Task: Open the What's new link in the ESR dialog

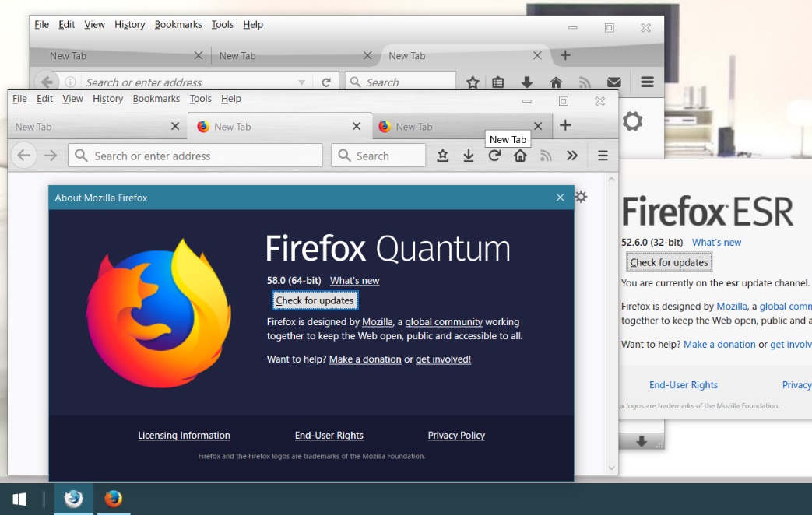Action: click(717, 242)
